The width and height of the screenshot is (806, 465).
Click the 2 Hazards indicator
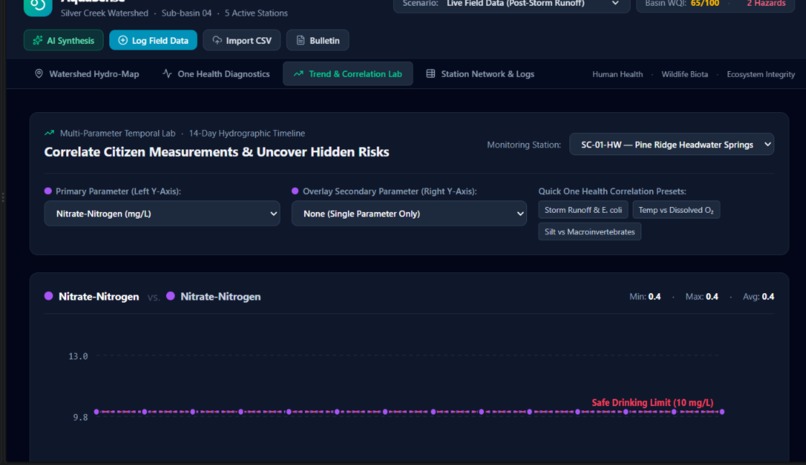766,4
